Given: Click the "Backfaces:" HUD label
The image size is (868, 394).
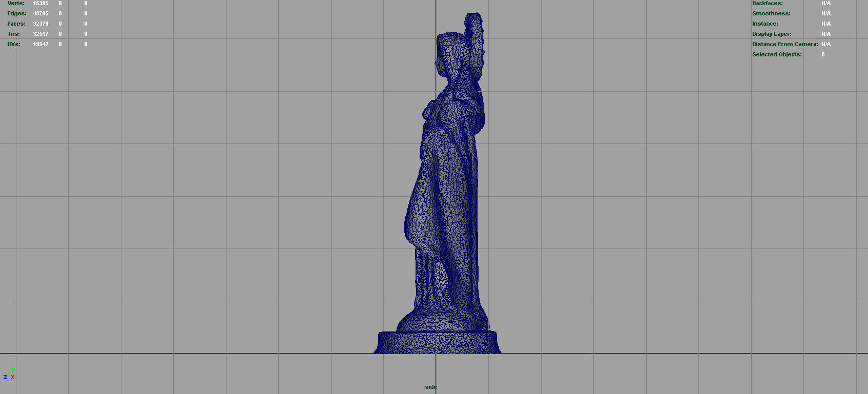Looking at the screenshot, I should click(x=767, y=3).
